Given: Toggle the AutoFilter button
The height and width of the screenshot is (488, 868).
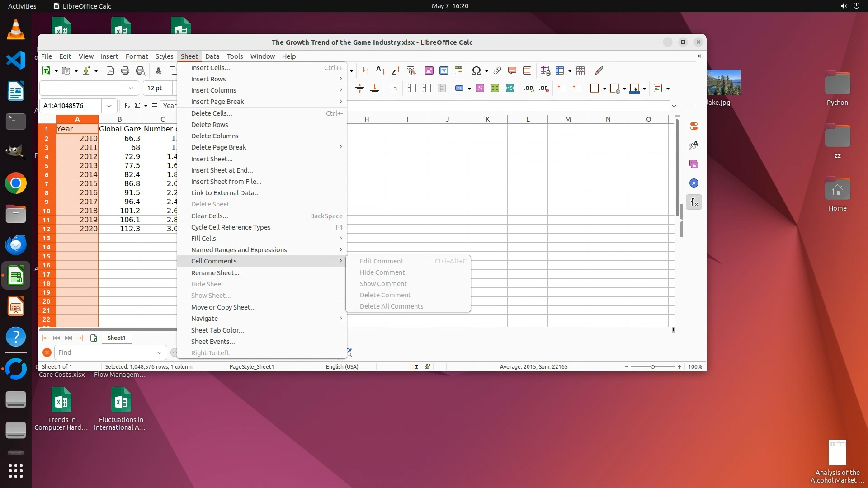Looking at the screenshot, I should (x=410, y=70).
